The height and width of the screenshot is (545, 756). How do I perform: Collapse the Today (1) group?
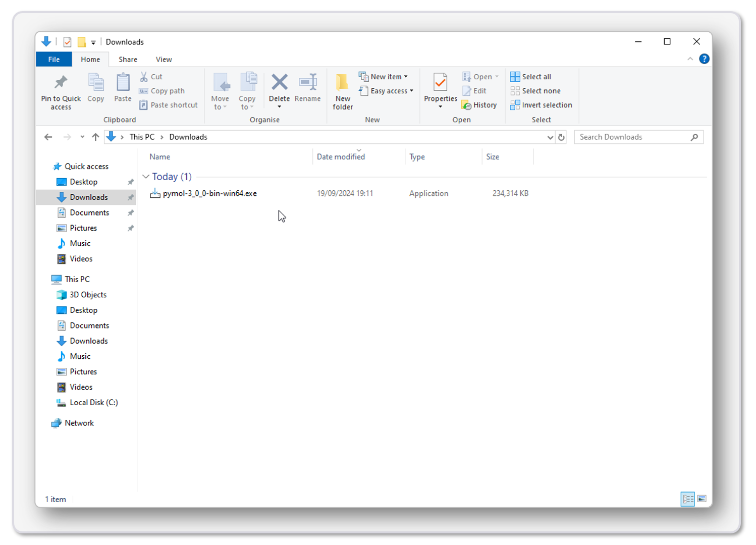tap(146, 177)
